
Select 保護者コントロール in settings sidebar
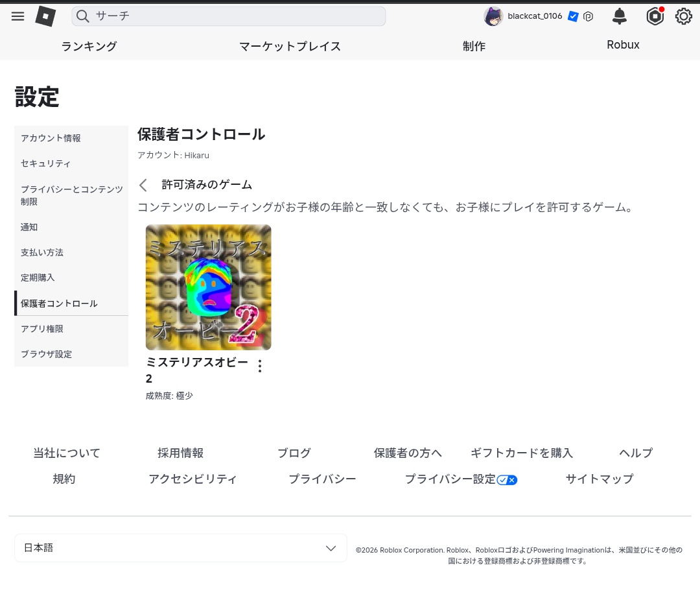[71, 304]
